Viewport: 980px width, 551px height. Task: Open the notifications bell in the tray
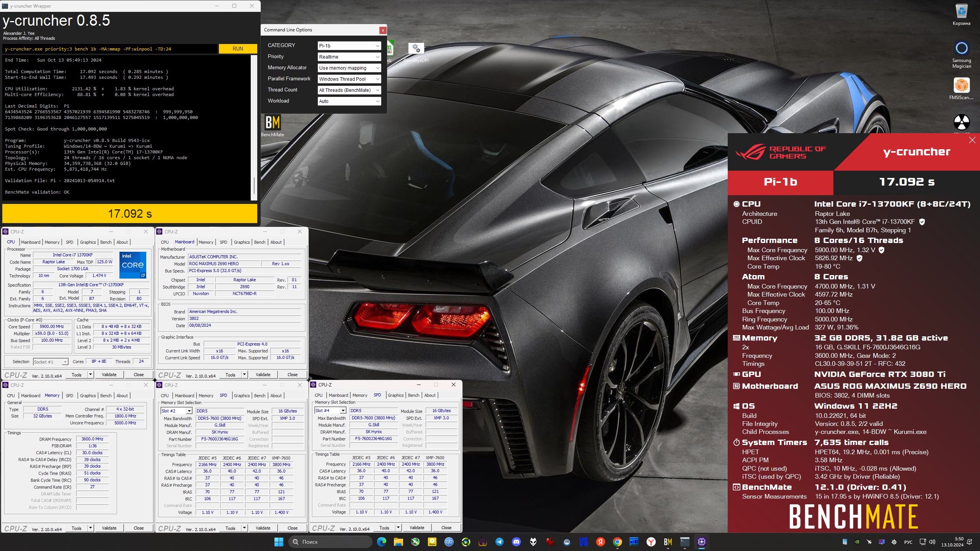pyautogui.click(x=970, y=542)
